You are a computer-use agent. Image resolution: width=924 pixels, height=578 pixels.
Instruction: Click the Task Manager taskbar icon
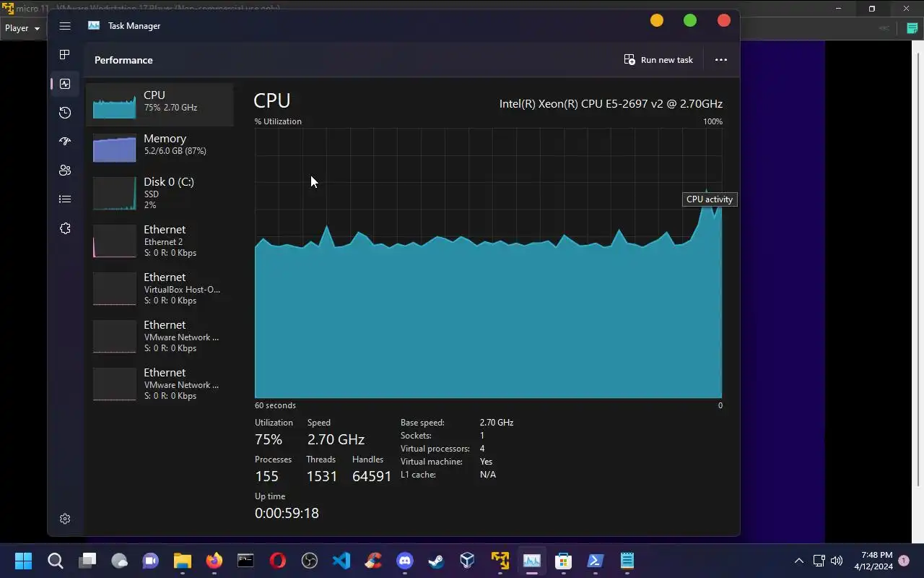pyautogui.click(x=532, y=561)
